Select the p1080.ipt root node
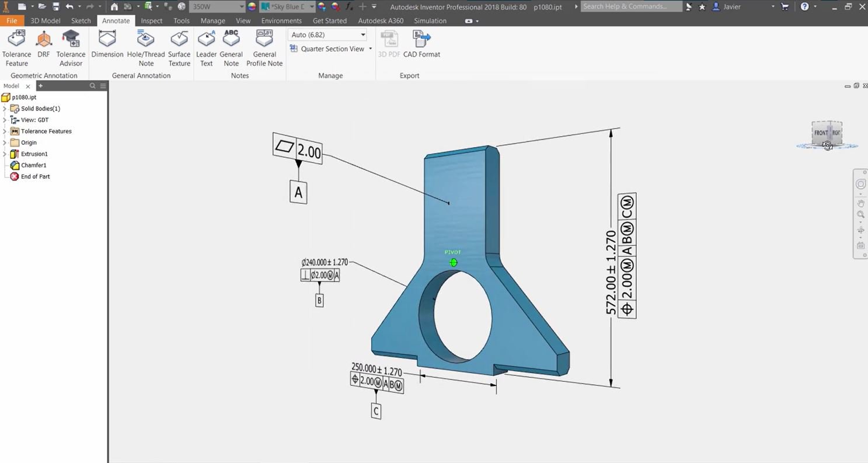This screenshot has height=463, width=868. 19,98
